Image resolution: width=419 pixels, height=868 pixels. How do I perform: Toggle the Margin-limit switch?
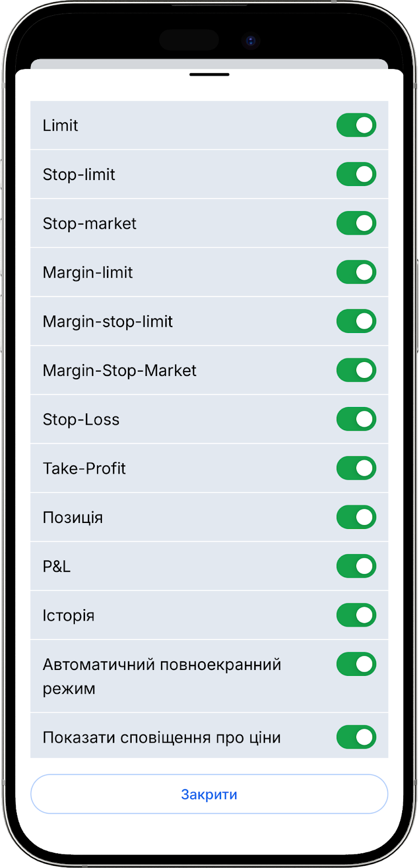[x=356, y=272]
